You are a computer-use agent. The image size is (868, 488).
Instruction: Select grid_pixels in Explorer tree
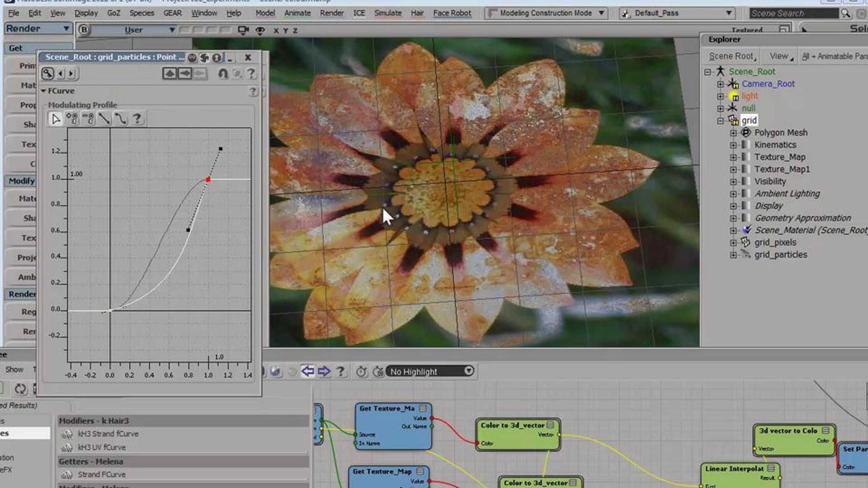(775, 242)
